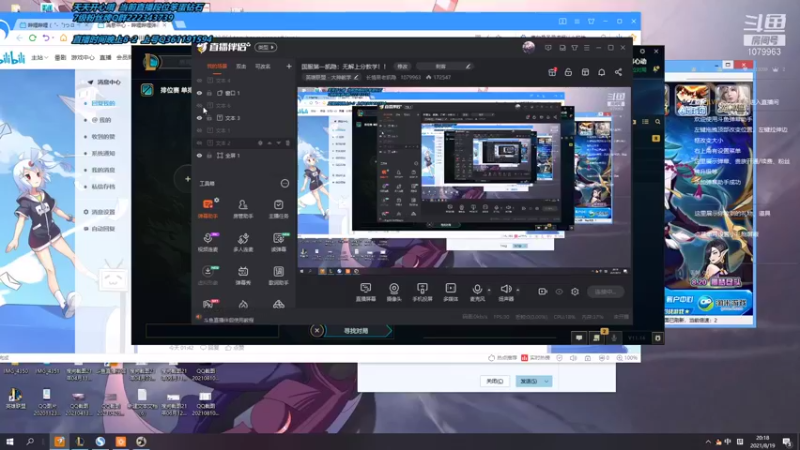
Task: Open the 弹幕助手 tool in toolbox
Action: coord(208,208)
